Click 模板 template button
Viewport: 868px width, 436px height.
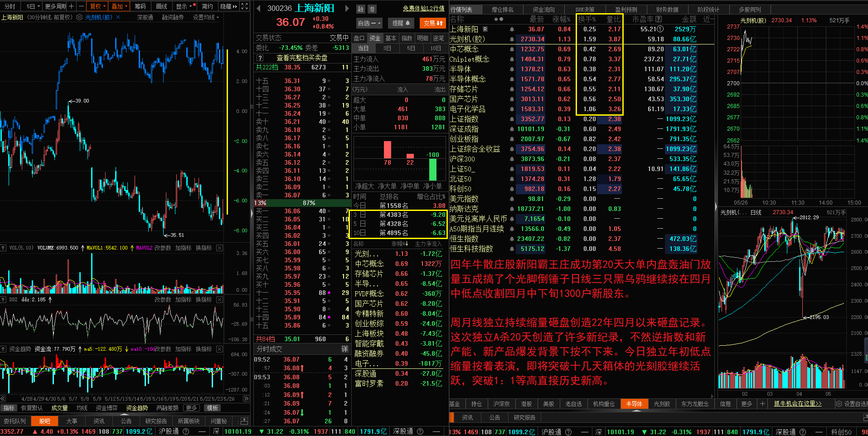213,408
